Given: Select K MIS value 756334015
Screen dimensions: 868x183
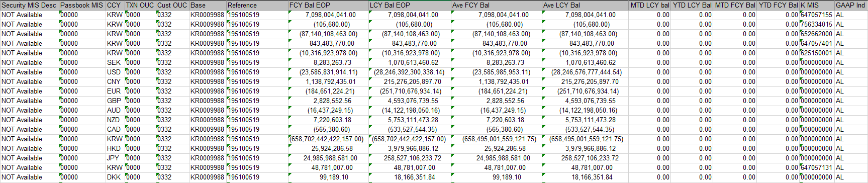Looking at the screenshot, I should [x=817, y=25].
